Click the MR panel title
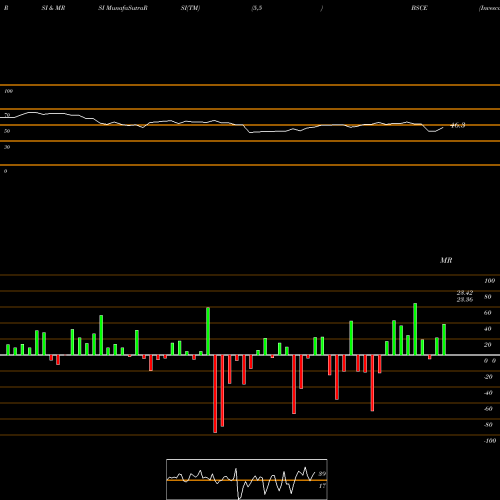Image resolution: width=500 pixels, height=500 pixels. pyautogui.click(x=446, y=260)
